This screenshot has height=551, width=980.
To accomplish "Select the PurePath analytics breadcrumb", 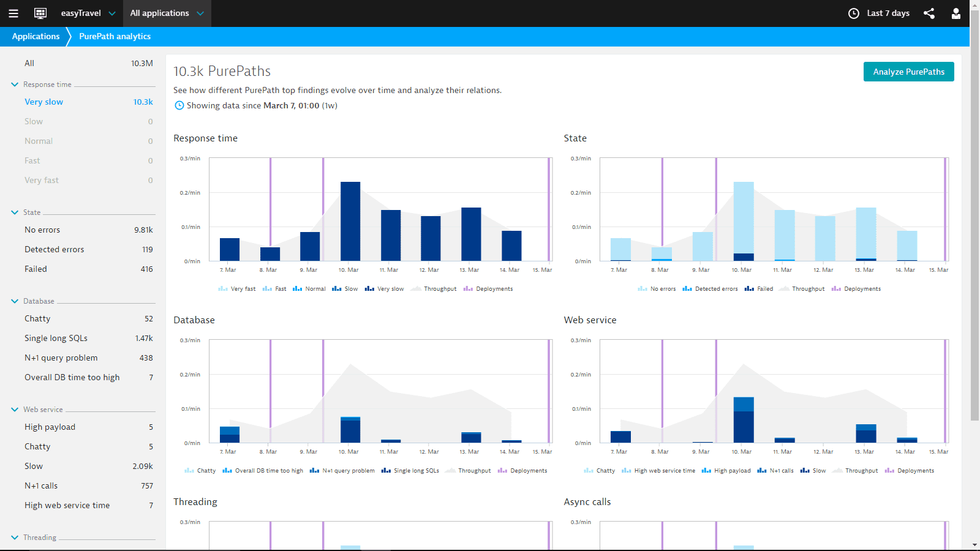I will pos(115,37).
